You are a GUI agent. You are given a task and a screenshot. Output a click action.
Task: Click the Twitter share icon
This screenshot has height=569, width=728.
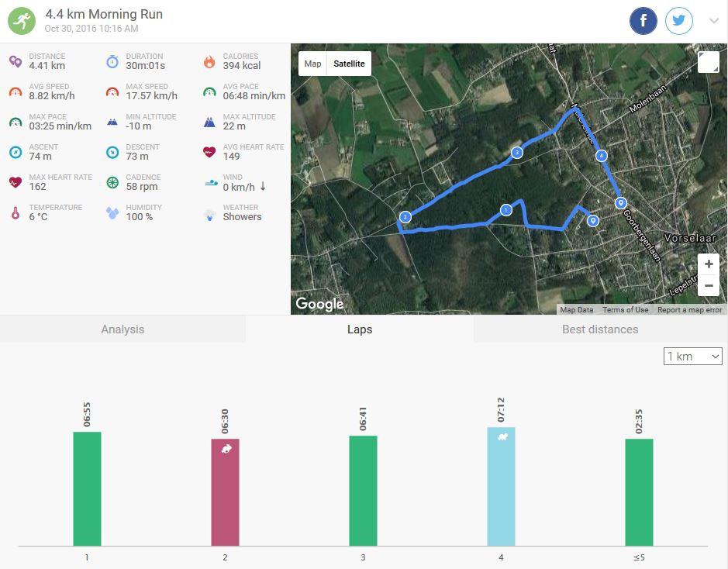(679, 21)
